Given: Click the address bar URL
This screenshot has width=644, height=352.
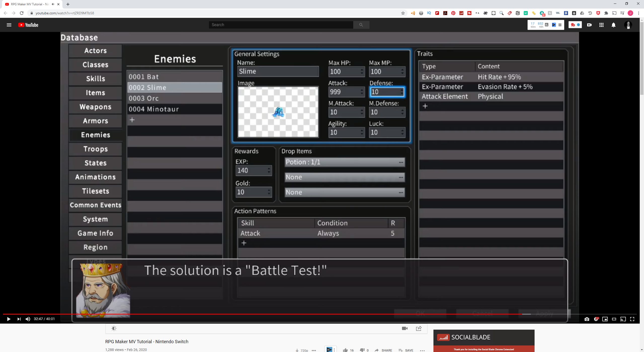Looking at the screenshot, I should coord(65,13).
